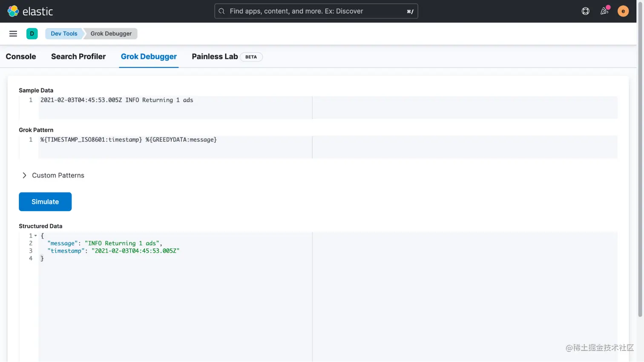This screenshot has width=644, height=362.
Task: Click the Simulate button
Action: pyautogui.click(x=45, y=202)
